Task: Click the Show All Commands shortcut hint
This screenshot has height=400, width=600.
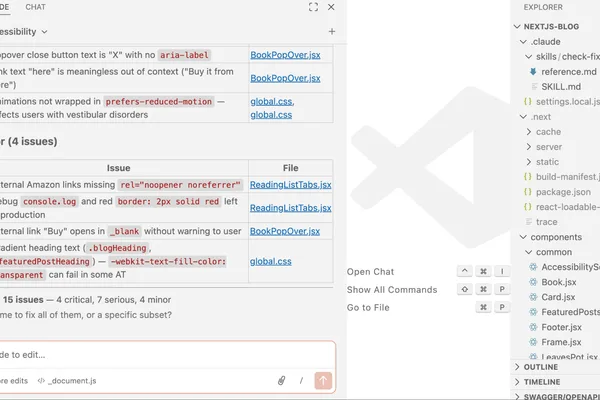Action: [392, 290]
